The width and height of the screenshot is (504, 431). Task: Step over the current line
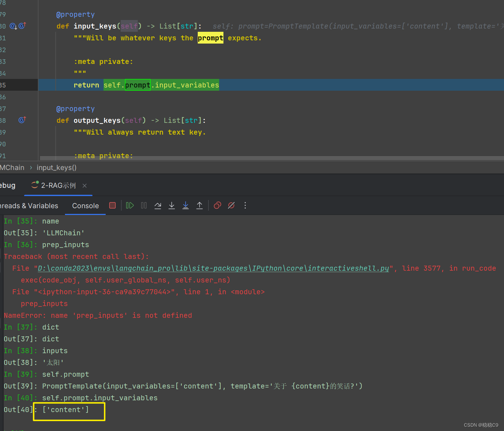point(158,205)
